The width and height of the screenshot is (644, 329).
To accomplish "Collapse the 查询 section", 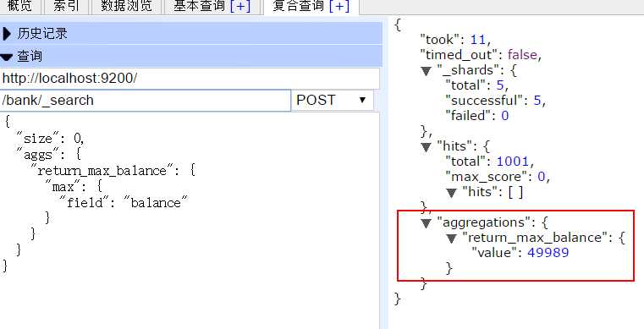I will click(191, 56).
